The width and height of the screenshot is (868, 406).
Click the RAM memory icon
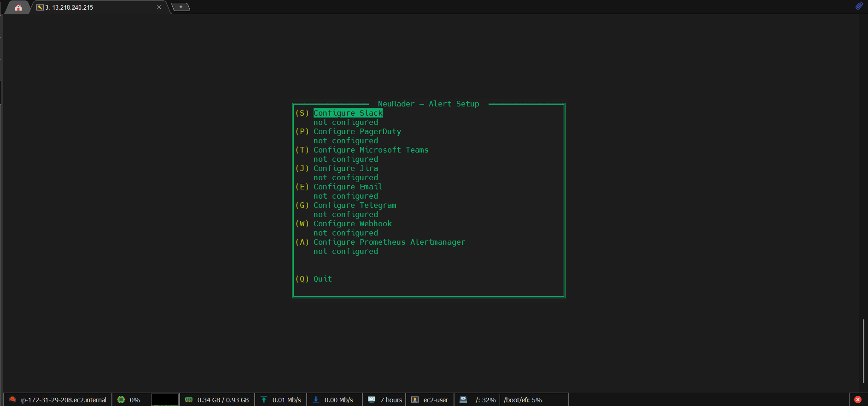(189, 400)
